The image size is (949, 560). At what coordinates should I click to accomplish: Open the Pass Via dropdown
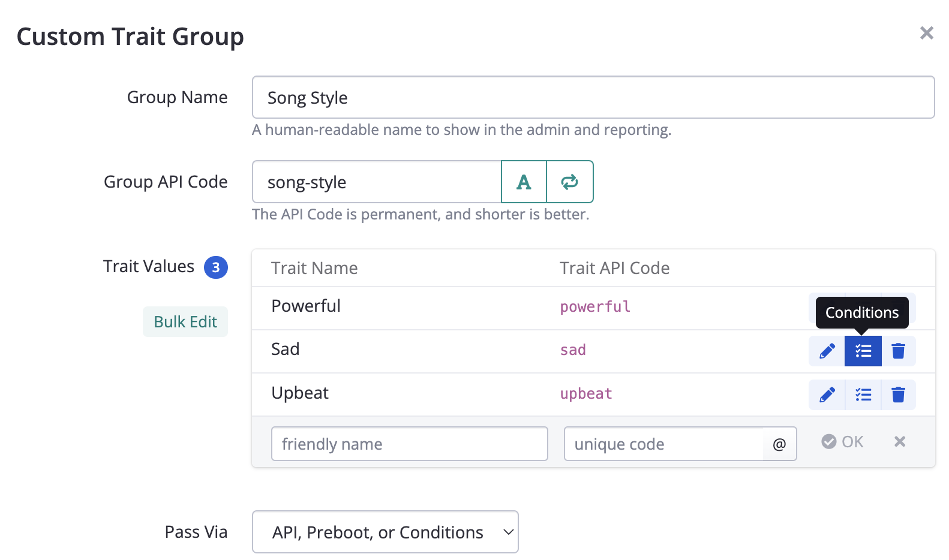[x=385, y=532]
